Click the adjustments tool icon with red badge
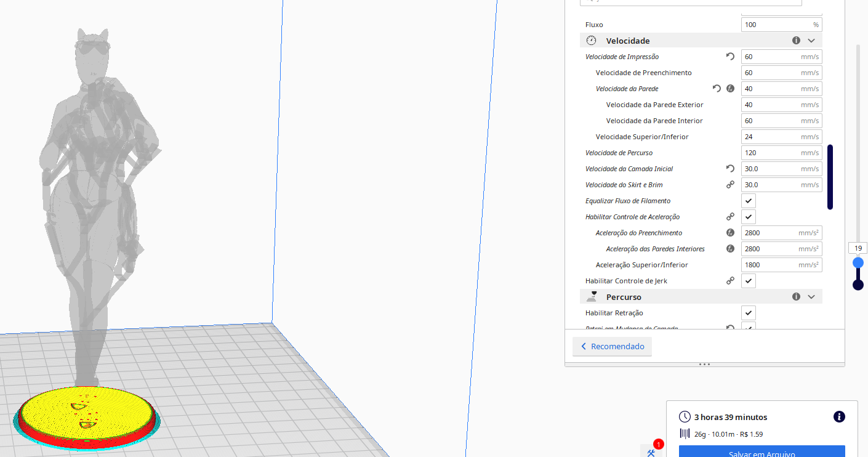Screen dimensions: 868x457 (653, 451)
